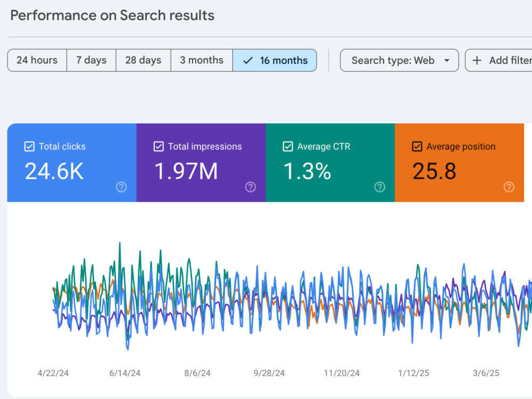
Task: Click the Total clicks card label
Action: point(62,147)
